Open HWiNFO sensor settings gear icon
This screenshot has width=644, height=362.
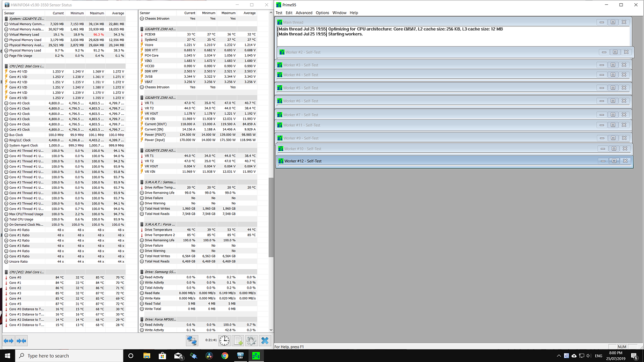tap(251, 341)
